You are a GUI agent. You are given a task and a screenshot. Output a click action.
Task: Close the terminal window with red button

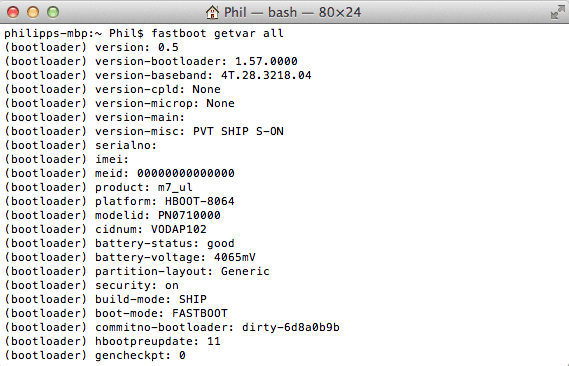click(x=13, y=12)
